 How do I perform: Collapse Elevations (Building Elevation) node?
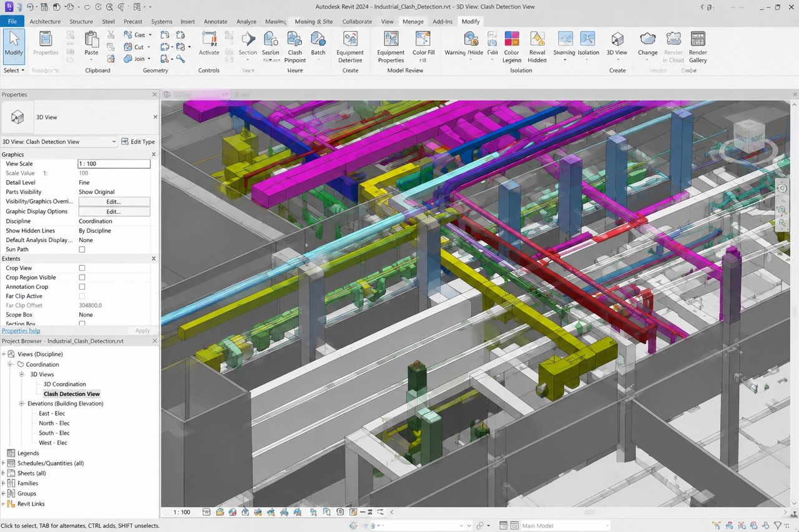(22, 404)
